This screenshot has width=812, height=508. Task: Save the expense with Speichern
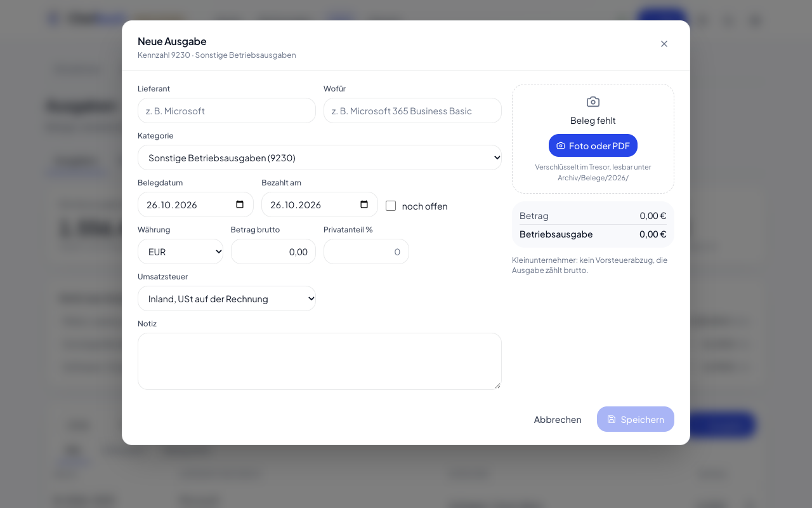636,419
